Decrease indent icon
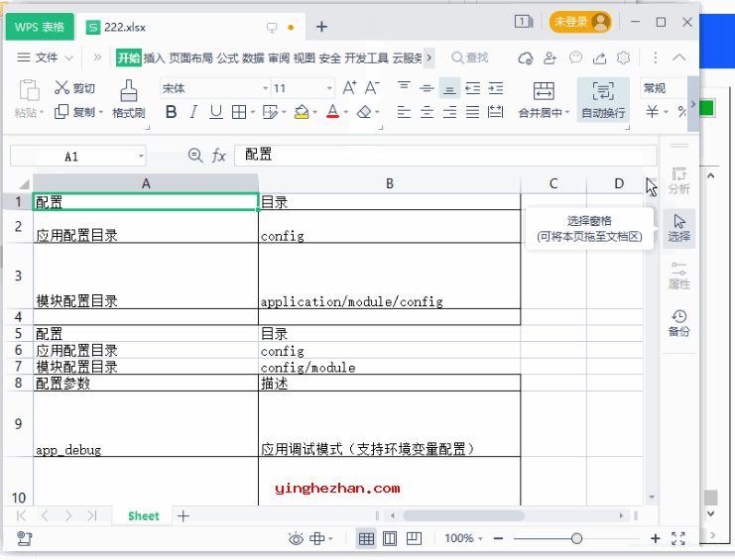Image resolution: width=735 pixels, height=560 pixels. click(x=472, y=87)
